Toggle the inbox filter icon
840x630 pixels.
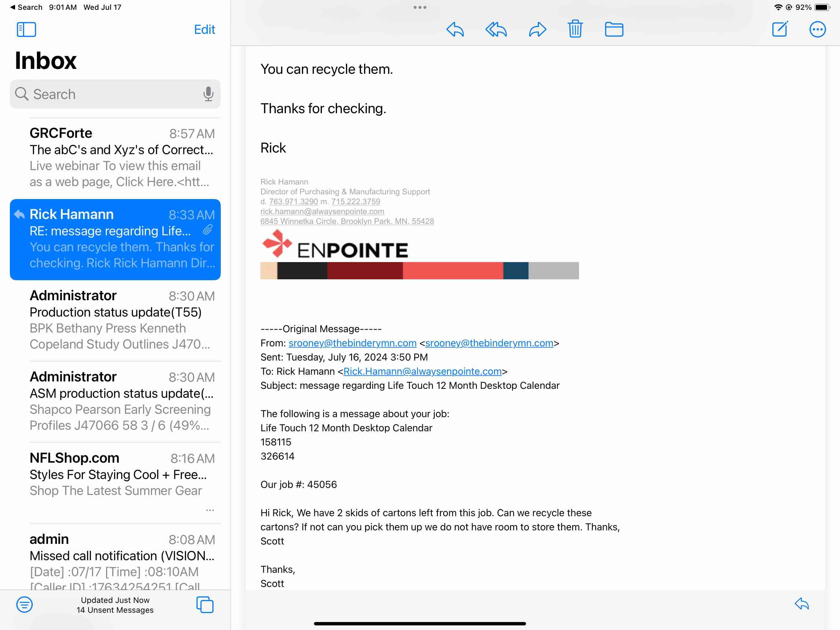coord(24,604)
